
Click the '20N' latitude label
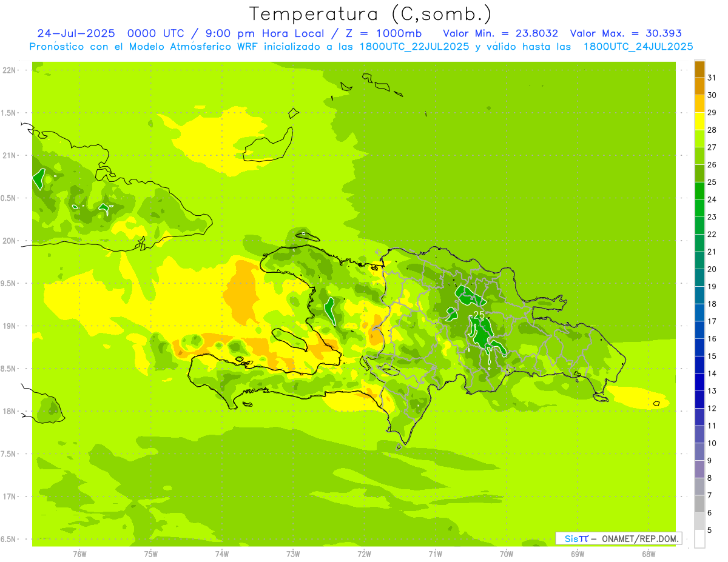[x=9, y=241]
